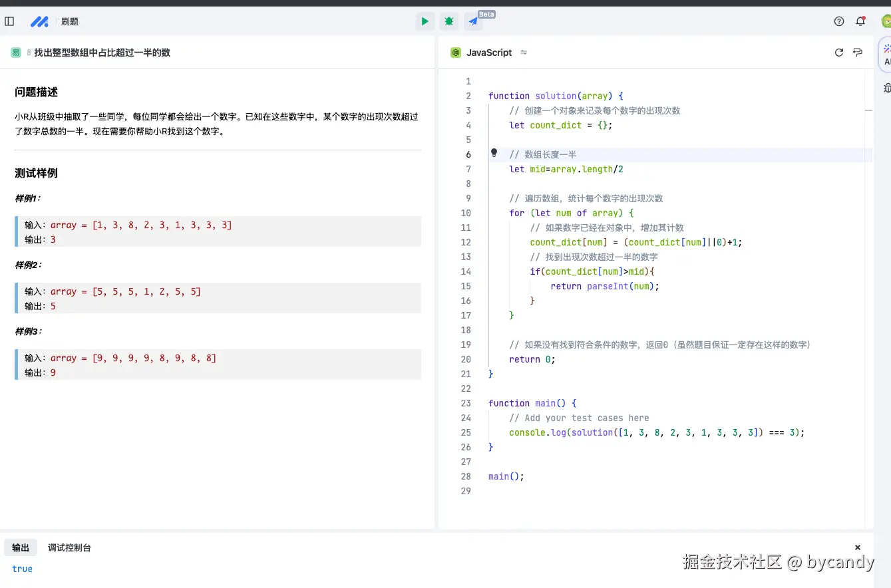Open the 刷题 menu item
Viewport: 891px width, 588px height.
[69, 21]
